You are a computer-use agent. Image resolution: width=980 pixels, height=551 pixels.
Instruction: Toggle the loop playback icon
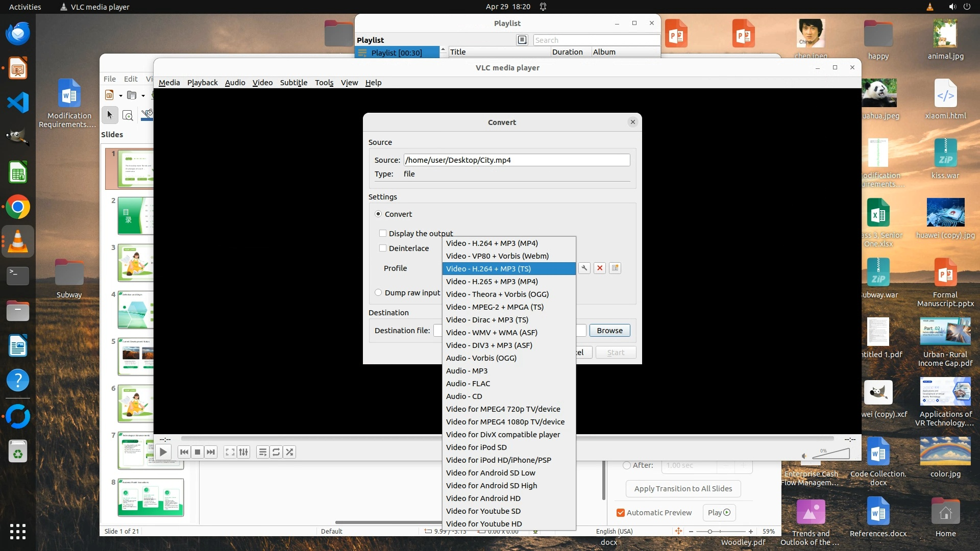coord(276,452)
